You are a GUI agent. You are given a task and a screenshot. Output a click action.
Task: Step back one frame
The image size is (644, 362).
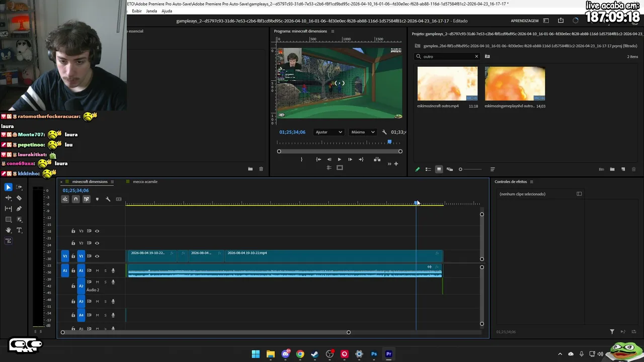tap(329, 159)
